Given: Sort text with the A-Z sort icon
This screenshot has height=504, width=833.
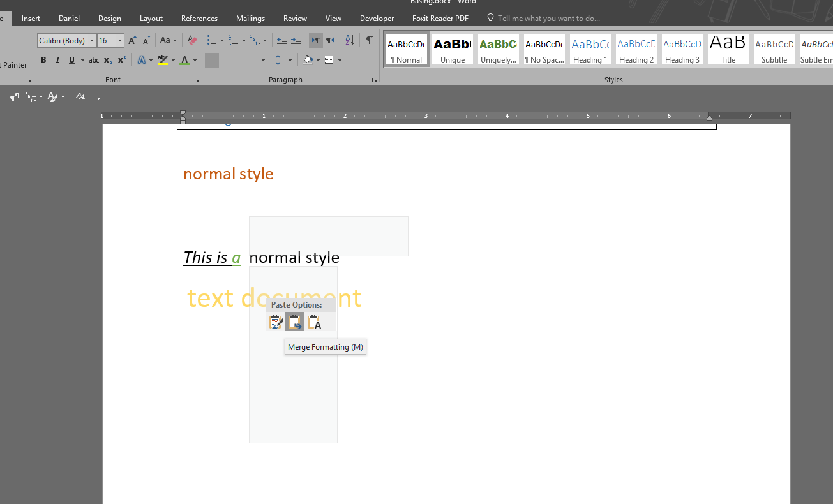Looking at the screenshot, I should (x=350, y=41).
